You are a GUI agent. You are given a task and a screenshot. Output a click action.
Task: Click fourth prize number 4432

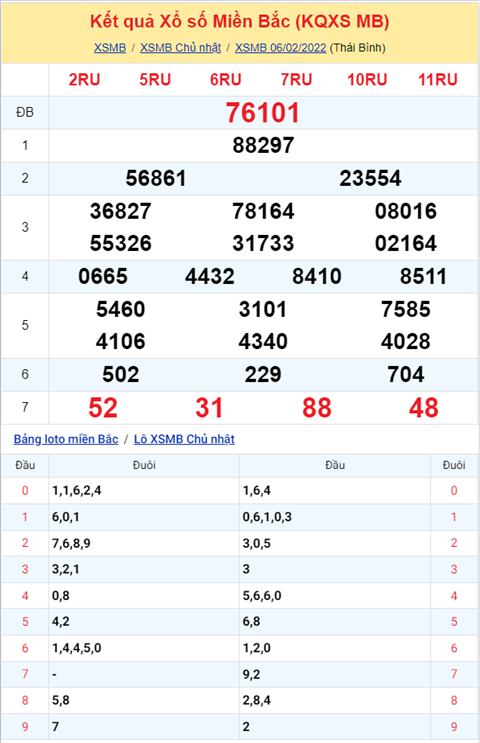[x=209, y=277]
